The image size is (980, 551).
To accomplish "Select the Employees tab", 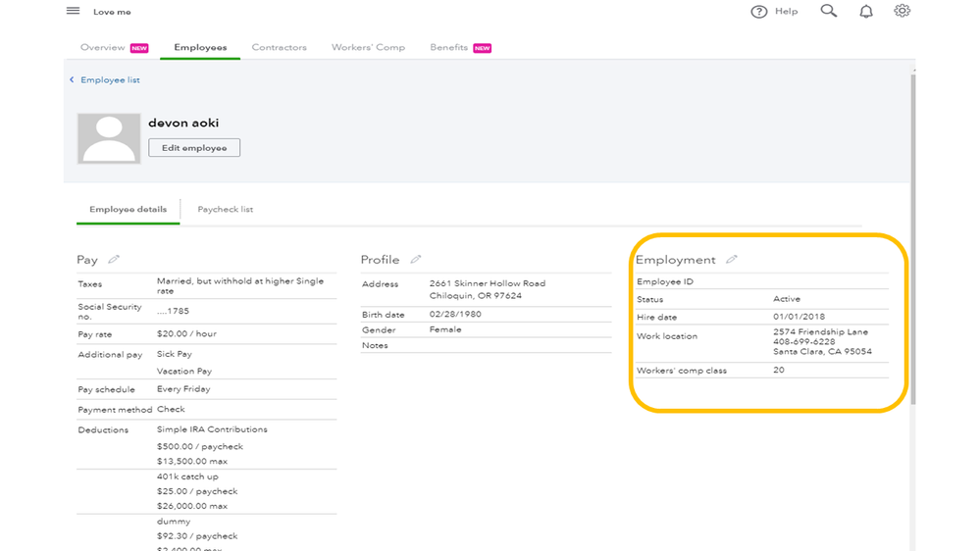I will (x=200, y=47).
